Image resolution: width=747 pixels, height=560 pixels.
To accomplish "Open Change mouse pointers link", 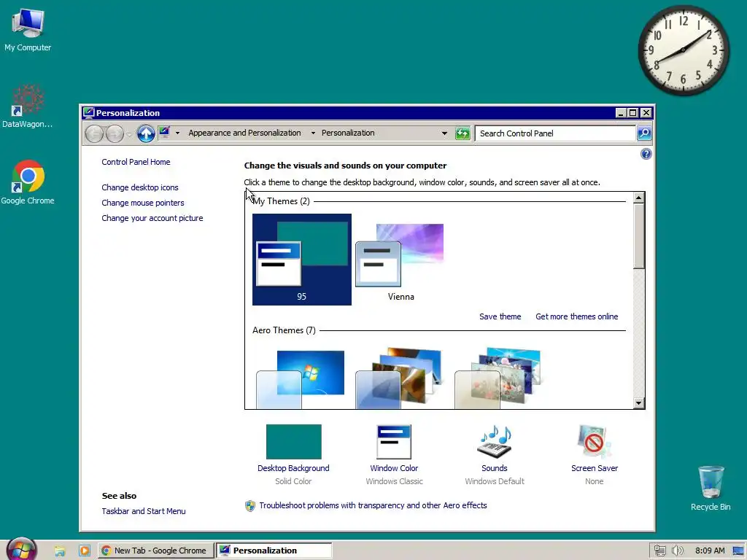I will [142, 203].
